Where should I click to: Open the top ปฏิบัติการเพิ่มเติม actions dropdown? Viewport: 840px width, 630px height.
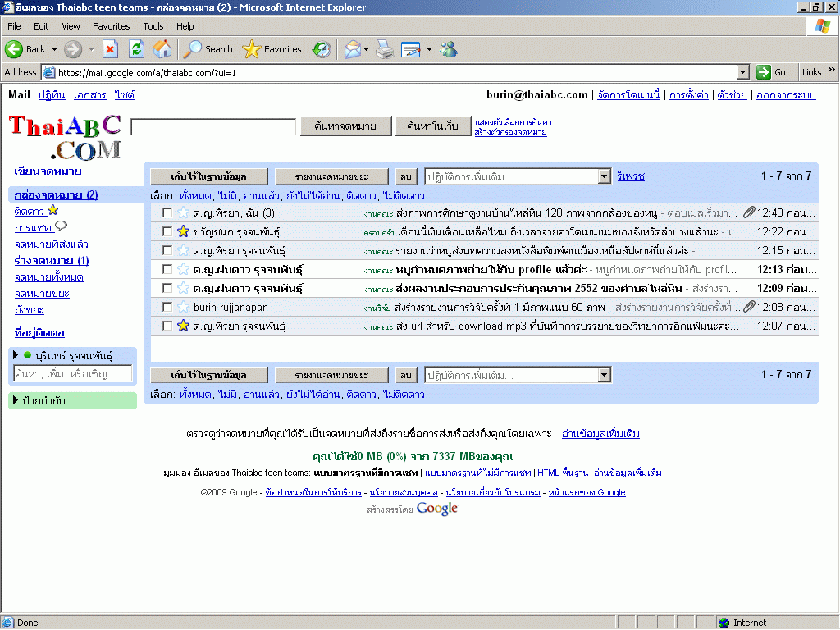518,176
